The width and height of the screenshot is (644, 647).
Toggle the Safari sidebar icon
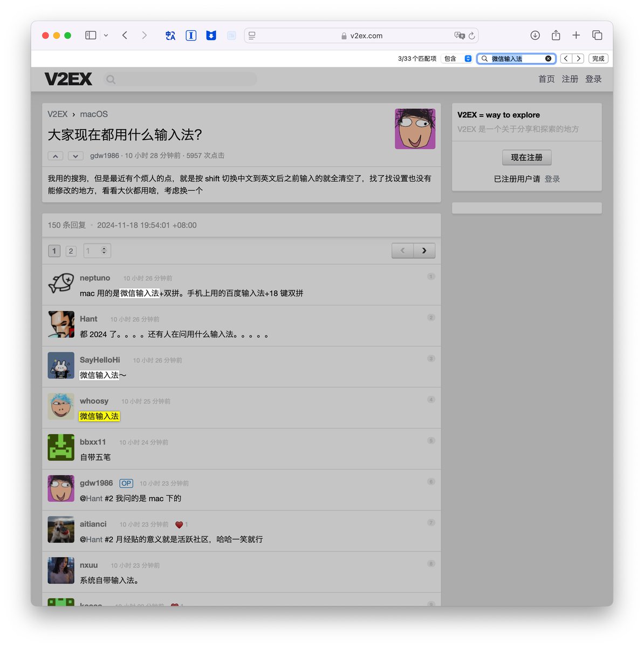pos(91,36)
